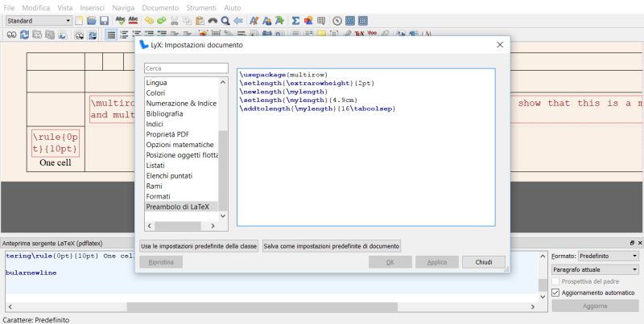Click the Undo arrow icon
The width and height of the screenshot is (644, 324).
[x=149, y=21]
